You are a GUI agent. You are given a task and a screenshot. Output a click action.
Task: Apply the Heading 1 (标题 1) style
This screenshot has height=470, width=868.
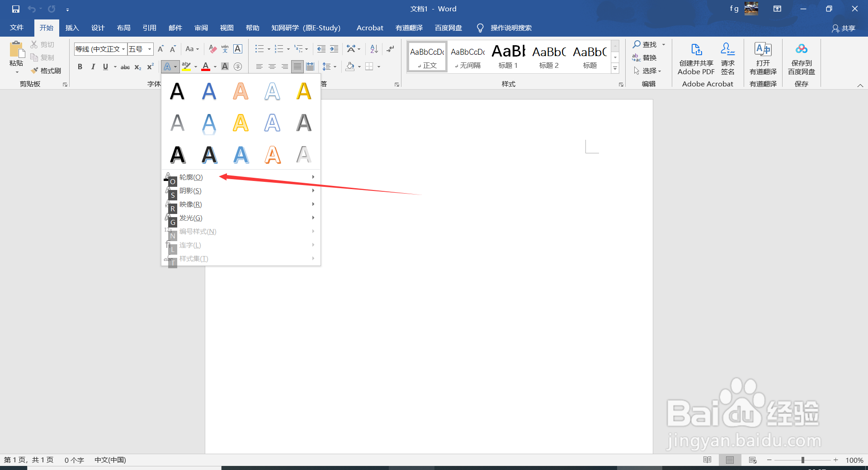tap(508, 57)
